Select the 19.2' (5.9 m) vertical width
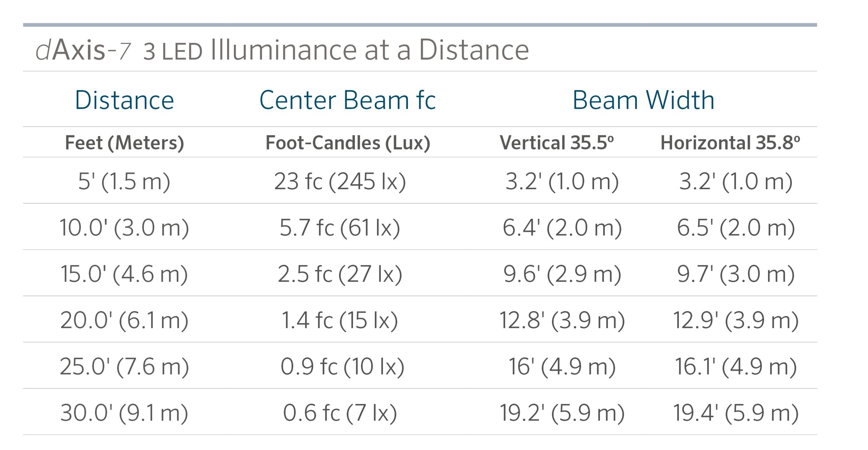Screen dimensions: 868x450 [562, 413]
